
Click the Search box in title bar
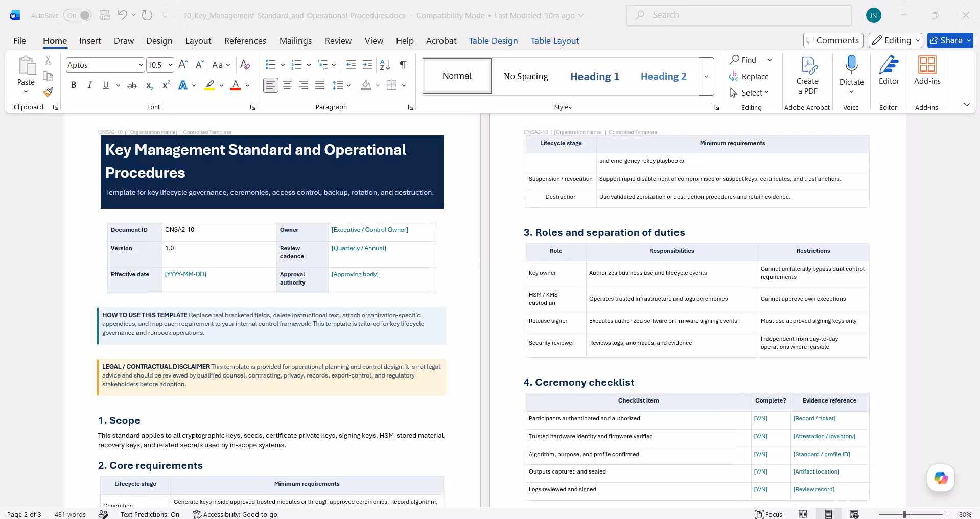pyautogui.click(x=739, y=15)
